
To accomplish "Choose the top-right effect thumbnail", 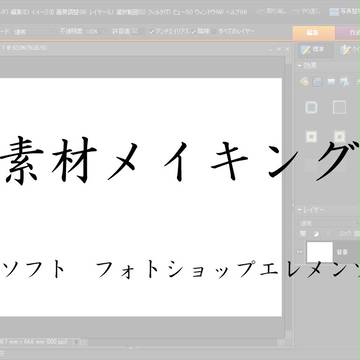I will [x=339, y=108].
